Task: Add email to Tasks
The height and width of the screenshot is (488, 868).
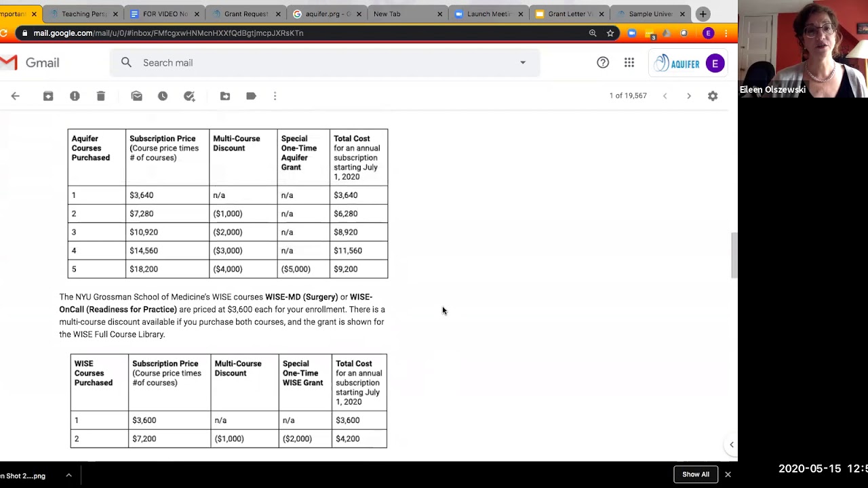Action: click(189, 96)
